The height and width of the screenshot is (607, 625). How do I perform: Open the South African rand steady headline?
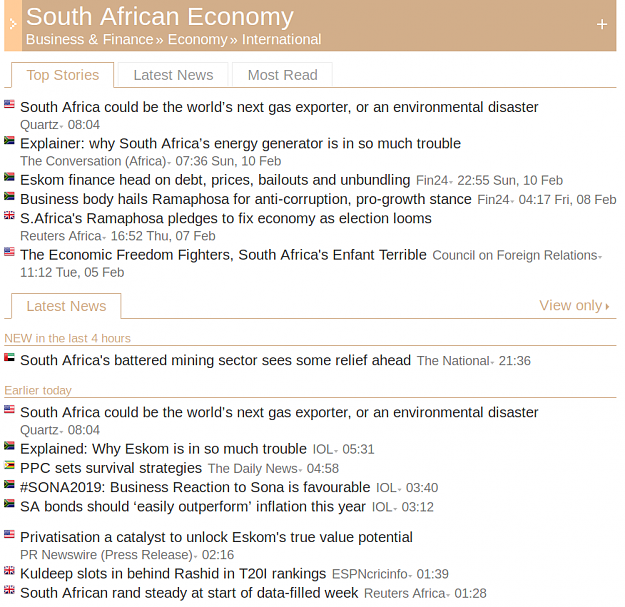[189, 593]
